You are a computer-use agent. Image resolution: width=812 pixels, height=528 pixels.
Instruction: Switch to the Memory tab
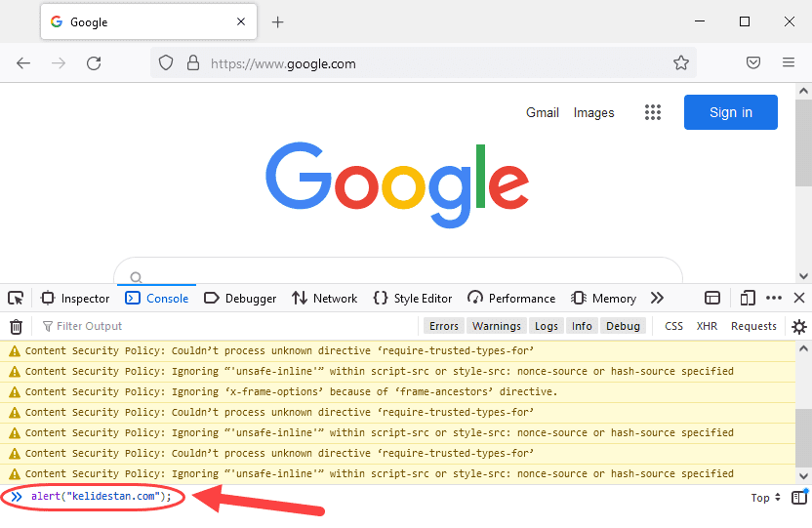pos(603,299)
